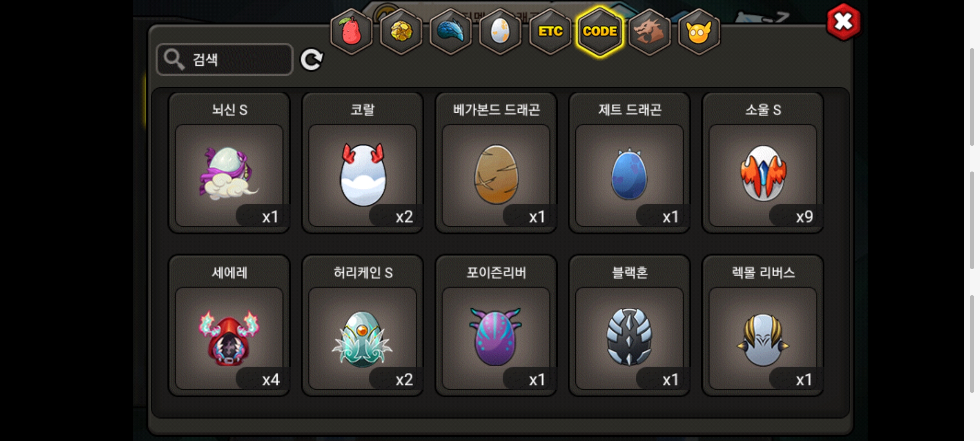The image size is (980, 441).
Task: Select the 포이즌리버 purple egg
Action: tap(496, 325)
